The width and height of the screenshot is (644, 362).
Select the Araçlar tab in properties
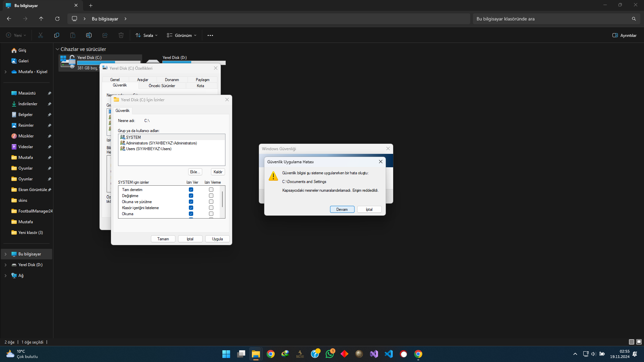[143, 79]
